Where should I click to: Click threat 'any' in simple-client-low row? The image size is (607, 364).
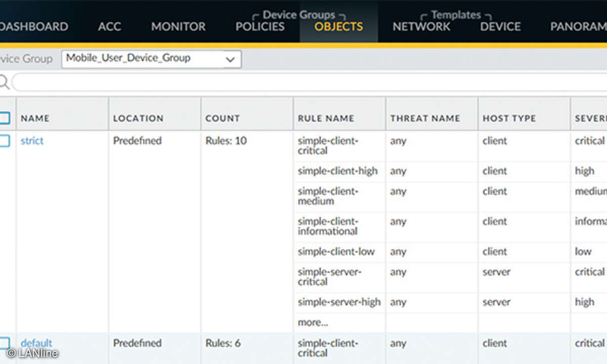coord(398,252)
